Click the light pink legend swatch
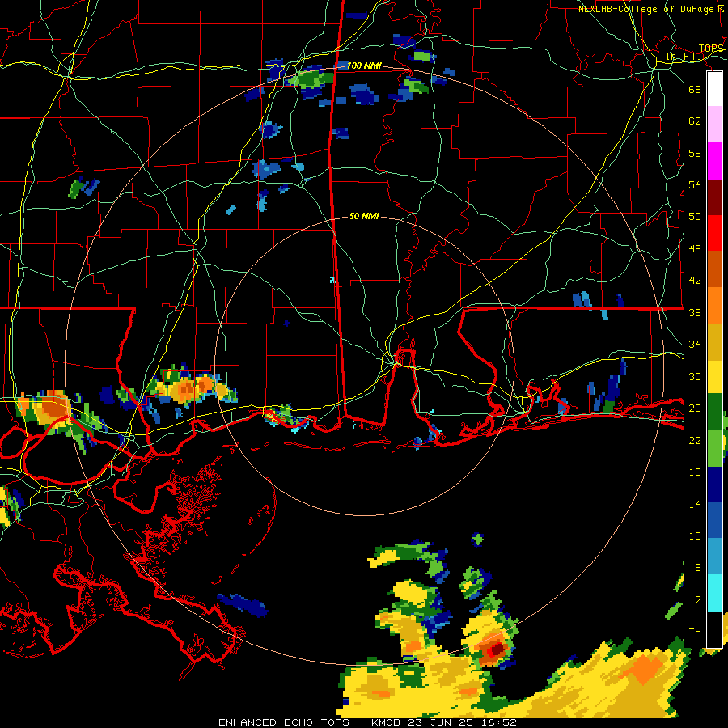The height and width of the screenshot is (728, 728). (714, 125)
